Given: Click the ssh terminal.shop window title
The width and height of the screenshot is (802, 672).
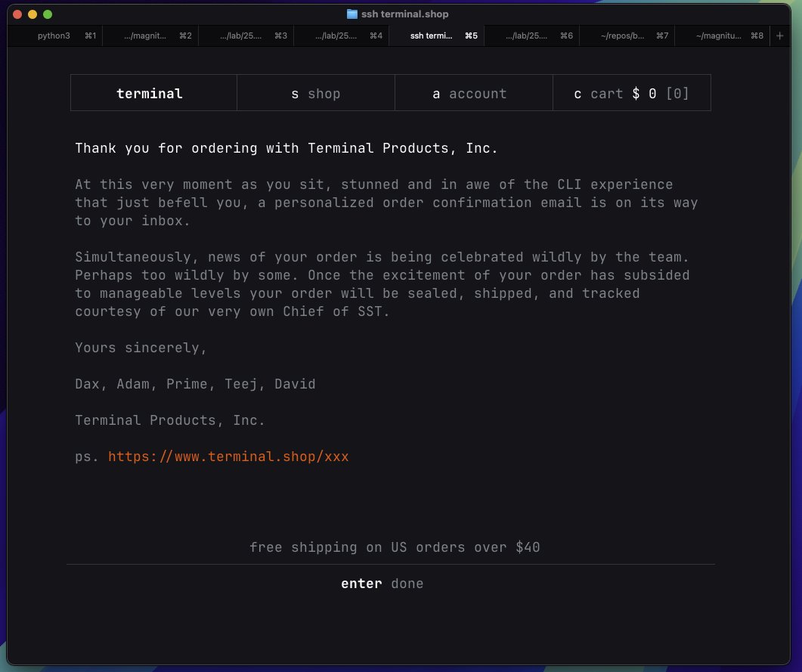Looking at the screenshot, I should (x=404, y=14).
